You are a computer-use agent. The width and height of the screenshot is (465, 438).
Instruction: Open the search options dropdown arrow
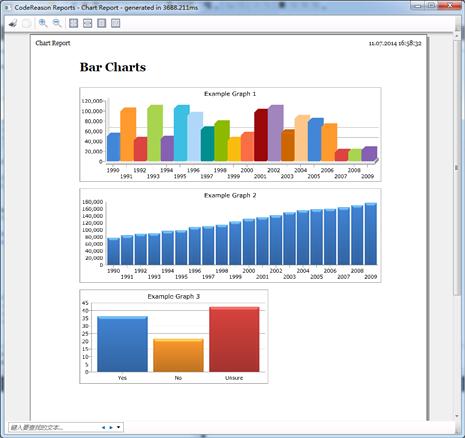(x=118, y=427)
